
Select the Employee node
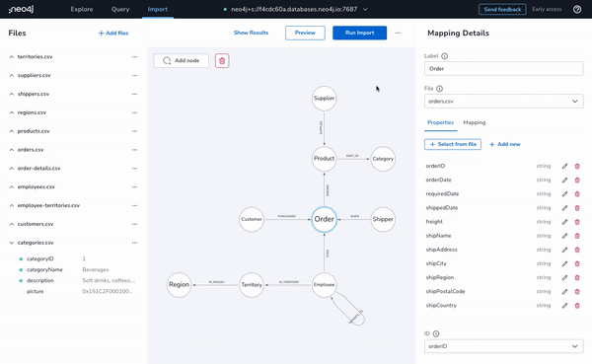(324, 285)
